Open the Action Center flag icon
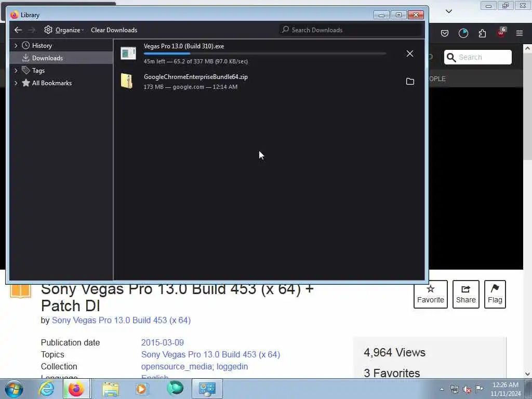This screenshot has width=532, height=399. pos(480,389)
